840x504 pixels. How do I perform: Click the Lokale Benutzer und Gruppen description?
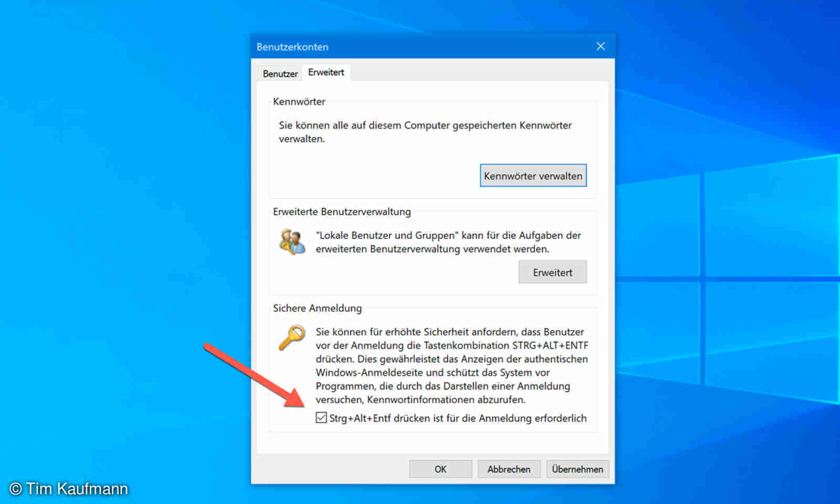pos(448,242)
